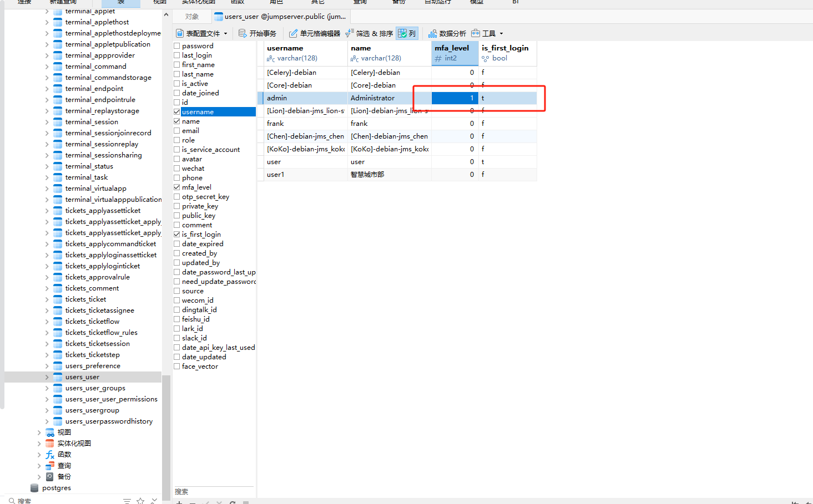Image resolution: width=813 pixels, height=504 pixels.
Task: Expand the users_preference tree node
Action: (x=47, y=366)
